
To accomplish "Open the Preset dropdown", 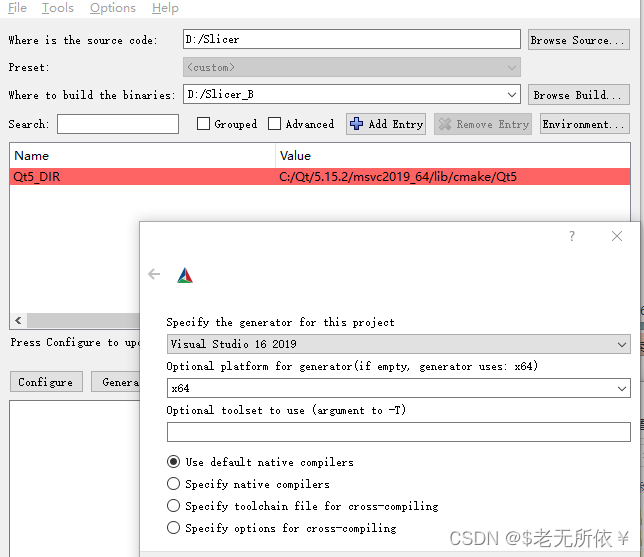I will point(352,67).
